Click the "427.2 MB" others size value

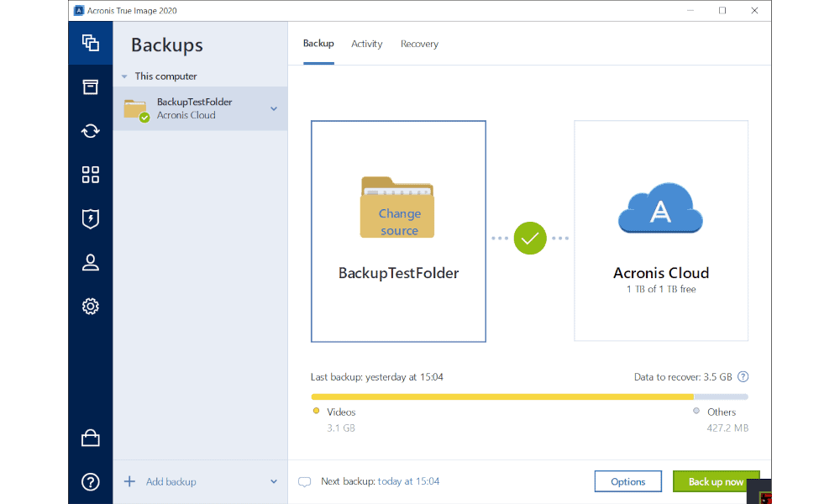(727, 428)
